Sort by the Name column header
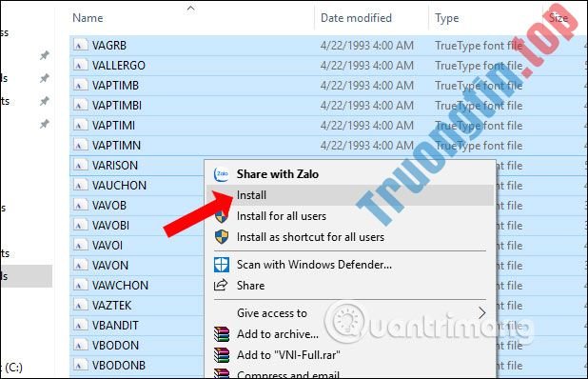This screenshot has width=588, height=379. (x=88, y=18)
